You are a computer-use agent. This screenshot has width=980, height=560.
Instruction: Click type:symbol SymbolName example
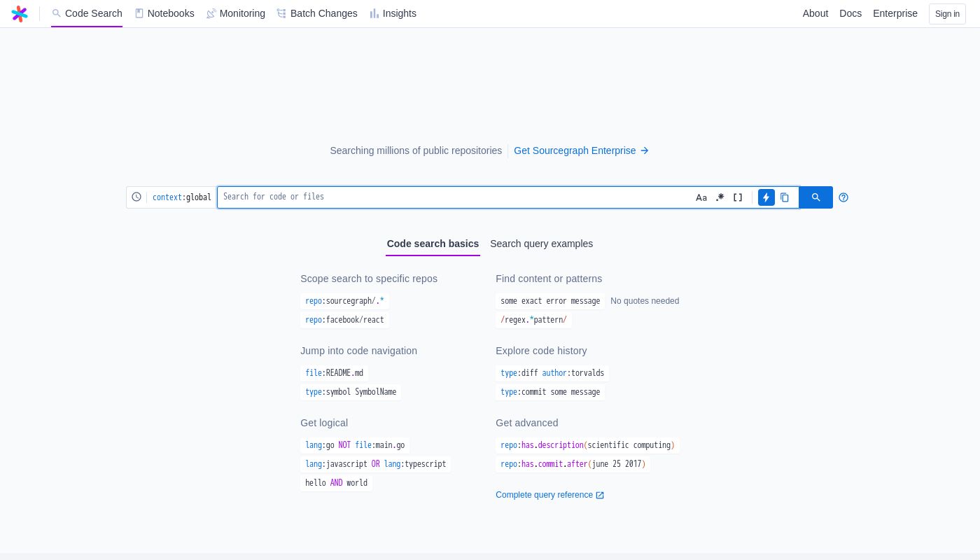pyautogui.click(x=351, y=392)
